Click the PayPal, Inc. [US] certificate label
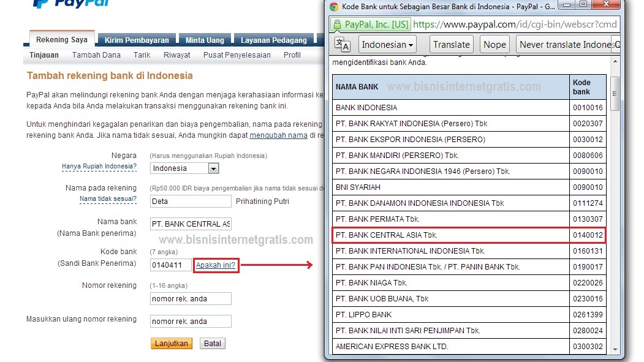644x362 pixels. (x=377, y=25)
